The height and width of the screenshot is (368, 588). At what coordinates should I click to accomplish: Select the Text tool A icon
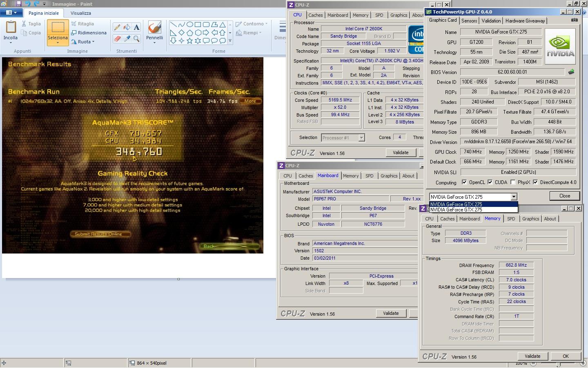click(136, 27)
